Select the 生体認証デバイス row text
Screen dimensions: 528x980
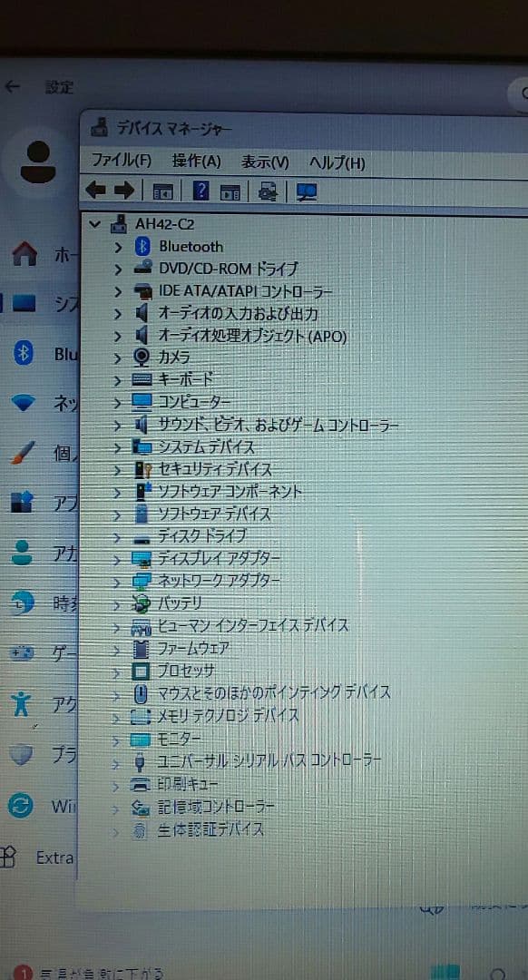click(210, 830)
